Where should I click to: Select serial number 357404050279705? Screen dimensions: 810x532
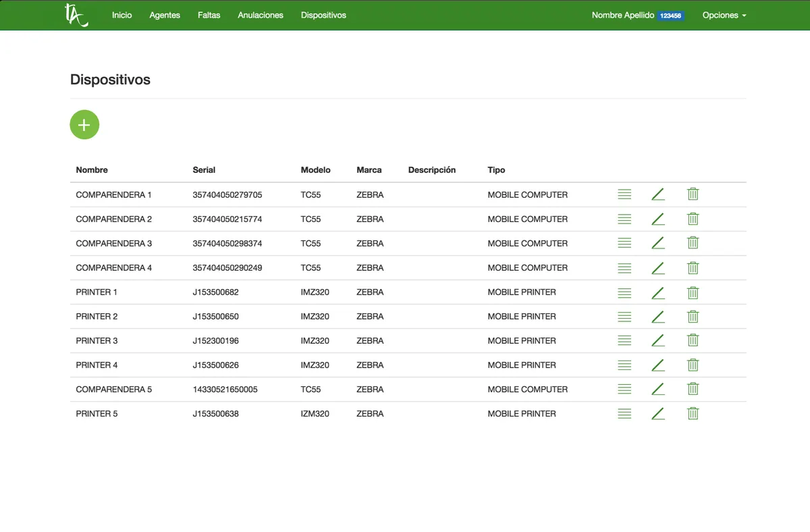[x=227, y=194]
